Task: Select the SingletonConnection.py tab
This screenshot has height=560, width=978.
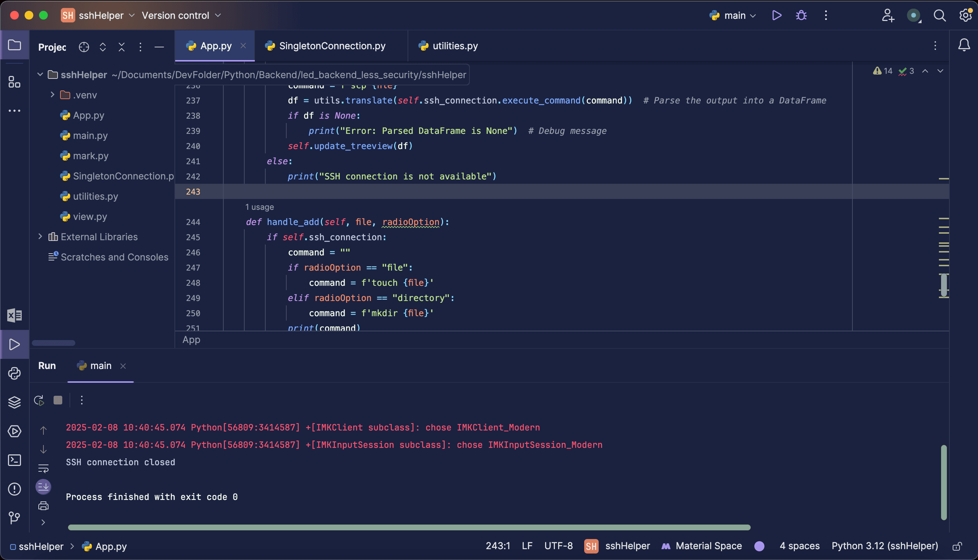Action: pos(332,46)
